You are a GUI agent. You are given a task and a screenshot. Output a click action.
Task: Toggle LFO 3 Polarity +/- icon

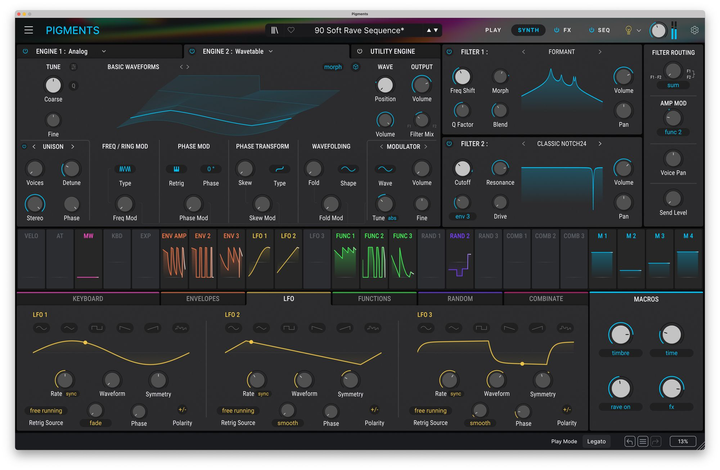[567, 410]
